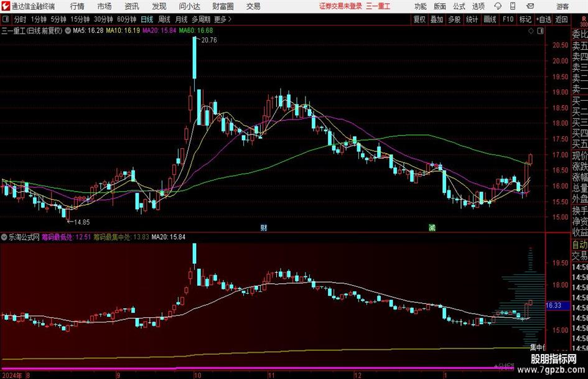
Task: Open the 行情 menu
Action: [77, 6]
